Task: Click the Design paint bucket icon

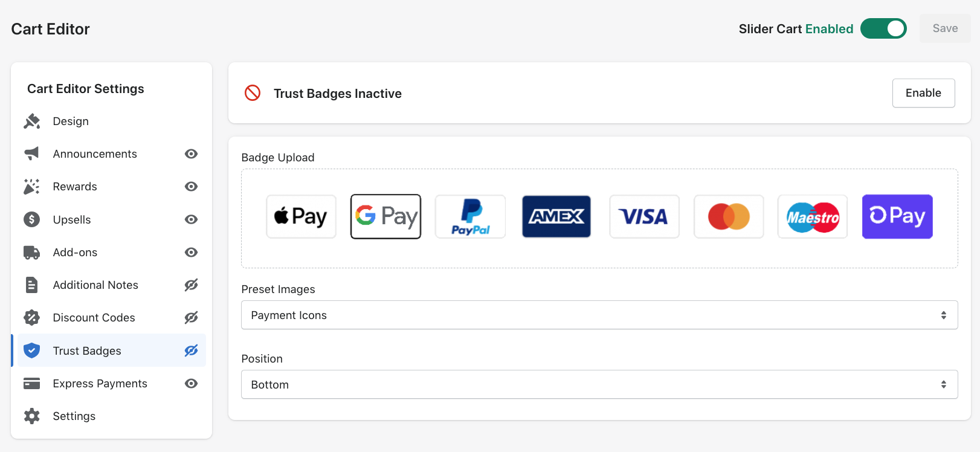Action: pos(32,121)
